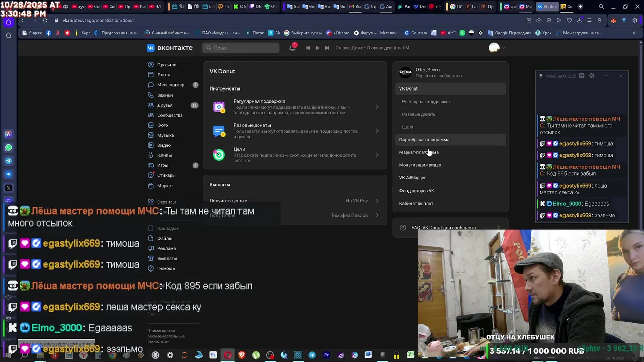Open Сообщества in the sidebar
Image resolution: width=644 pixels, height=362 pixels.
click(170, 115)
